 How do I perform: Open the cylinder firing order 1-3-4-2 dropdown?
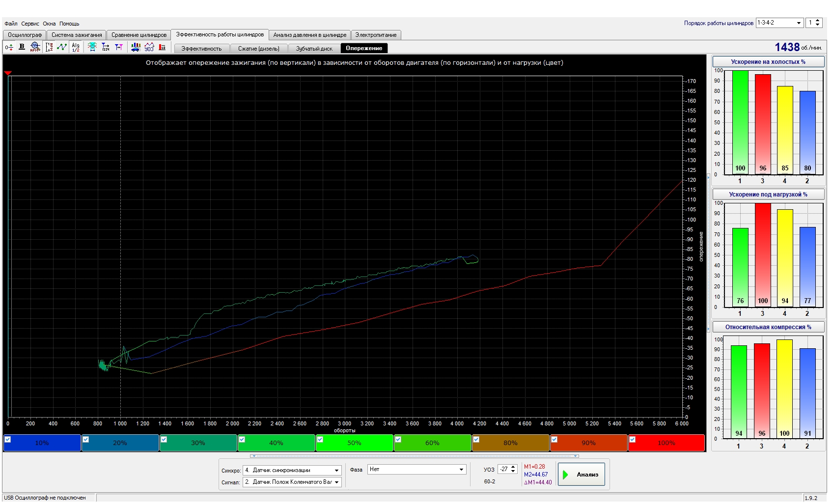tap(799, 23)
